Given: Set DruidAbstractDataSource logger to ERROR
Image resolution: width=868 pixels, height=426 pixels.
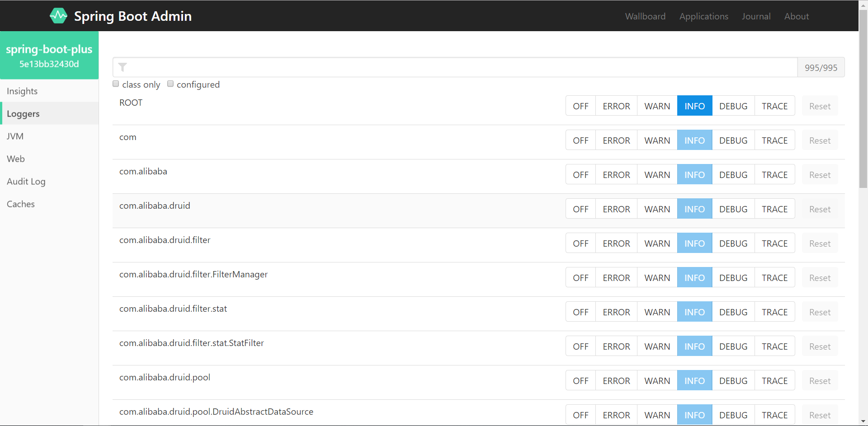Looking at the screenshot, I should coord(616,415).
